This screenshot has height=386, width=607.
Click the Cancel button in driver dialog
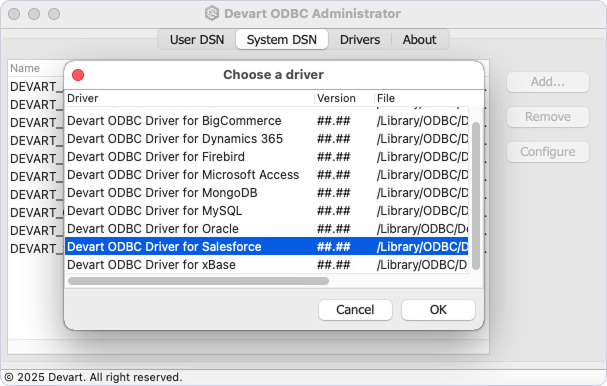click(355, 310)
